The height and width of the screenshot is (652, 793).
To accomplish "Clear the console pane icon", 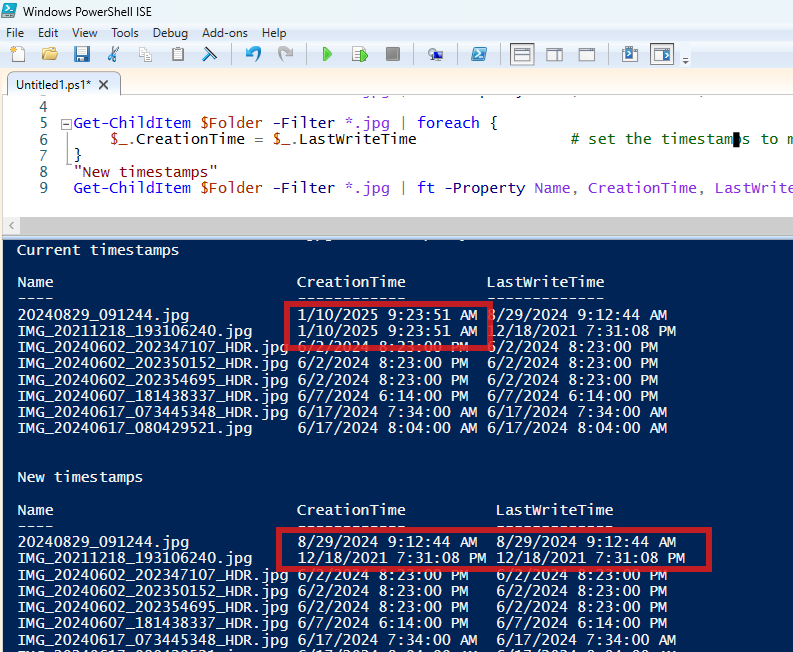I will (x=209, y=54).
